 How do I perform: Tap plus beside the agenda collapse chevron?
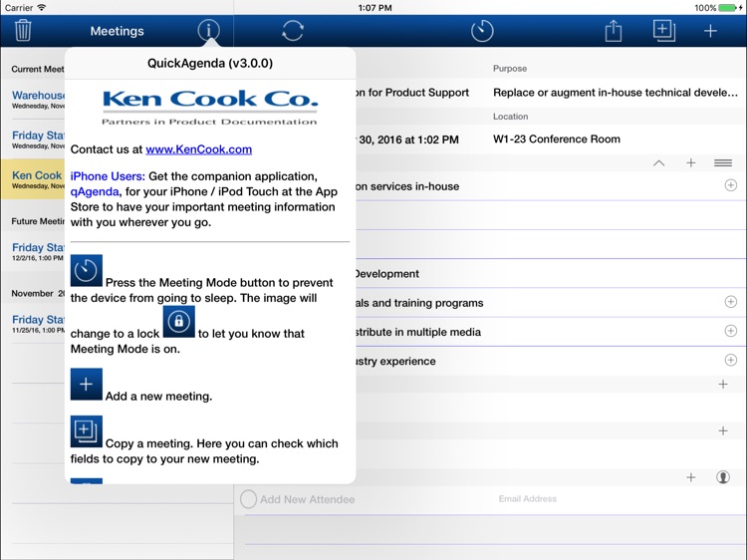click(691, 163)
